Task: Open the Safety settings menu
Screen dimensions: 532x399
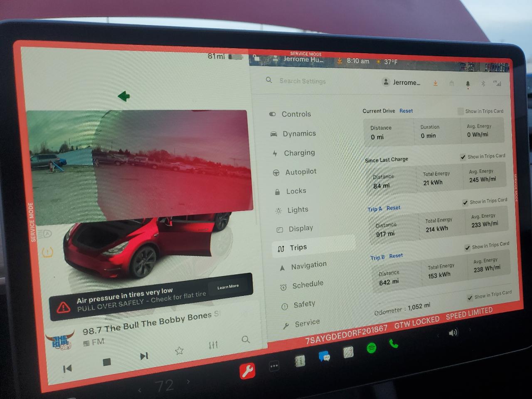Action: pyautogui.click(x=298, y=305)
